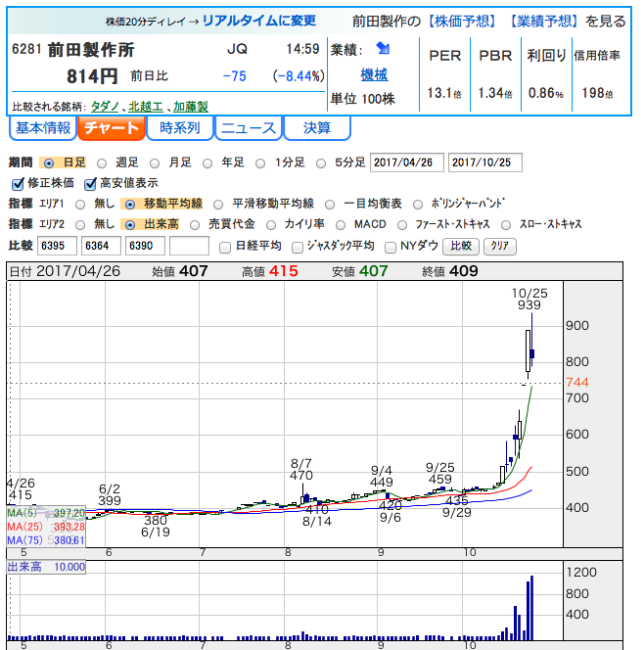The width and height of the screenshot is (644, 650).
Task: Click the comparison code field 6364
Action: (x=101, y=246)
